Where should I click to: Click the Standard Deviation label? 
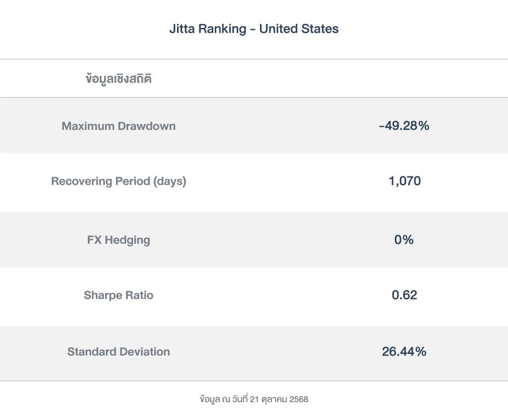pyautogui.click(x=119, y=352)
